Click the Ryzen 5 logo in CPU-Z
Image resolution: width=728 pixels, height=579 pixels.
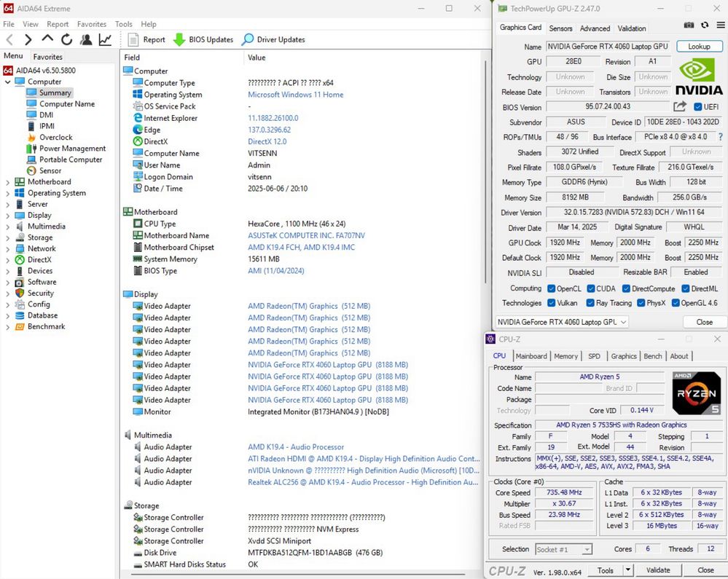(697, 393)
